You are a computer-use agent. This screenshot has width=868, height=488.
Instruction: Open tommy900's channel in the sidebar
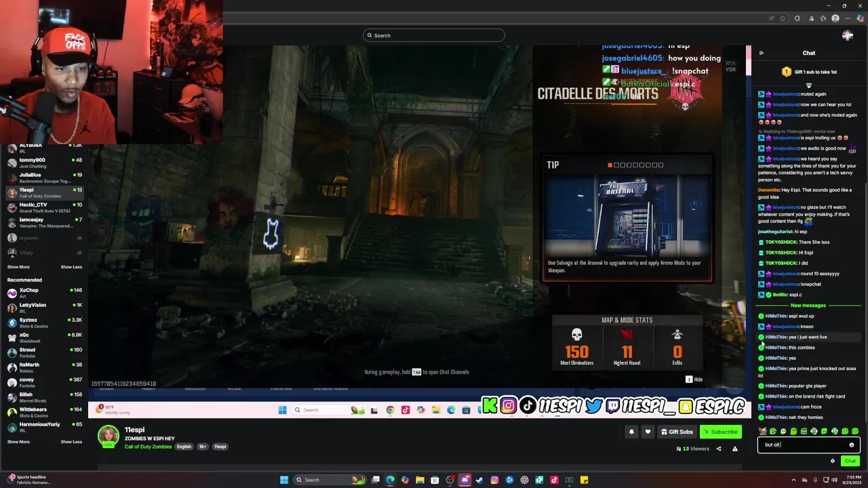[44, 163]
